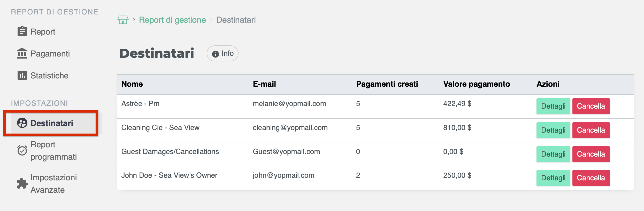
Task: Click the email cleaning@yopmail.com
Action: pos(290,128)
